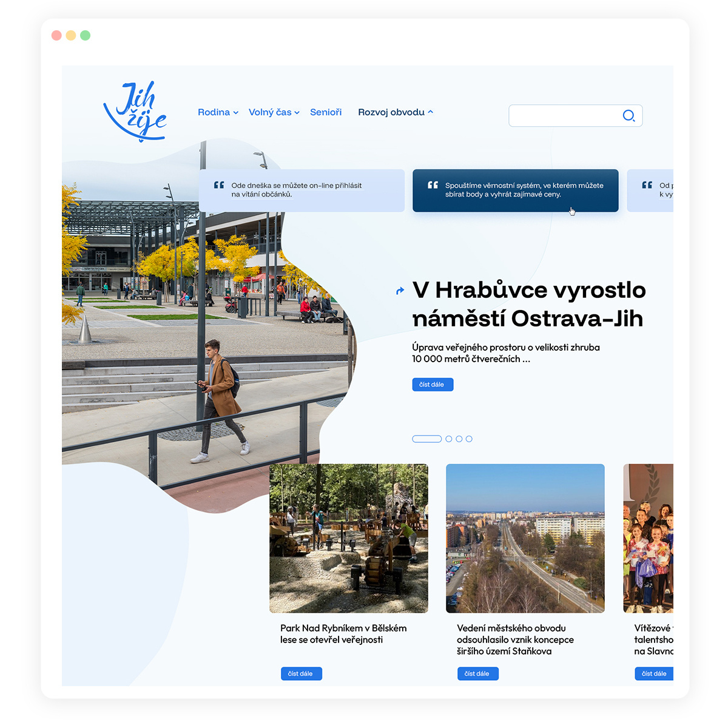
Task: Click the green maximize window dot
Action: click(86, 35)
